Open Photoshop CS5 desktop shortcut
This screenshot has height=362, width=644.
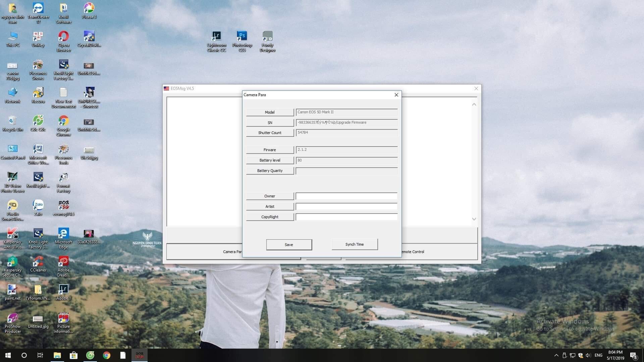[x=242, y=36]
